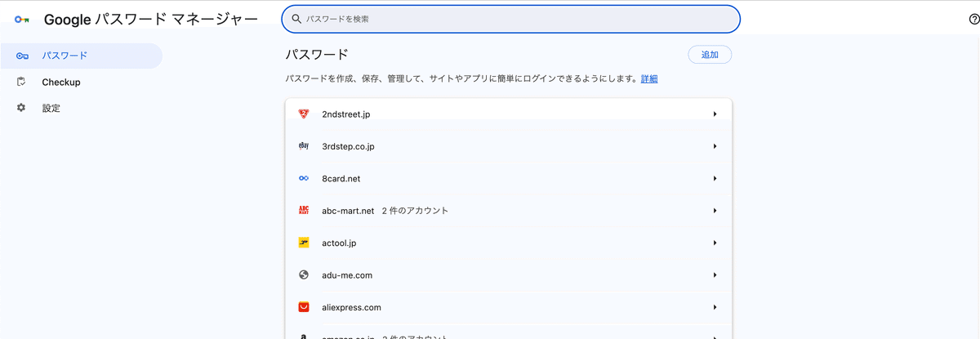980x339 pixels.
Task: Open the aliexpress.com password entry
Action: (508, 307)
